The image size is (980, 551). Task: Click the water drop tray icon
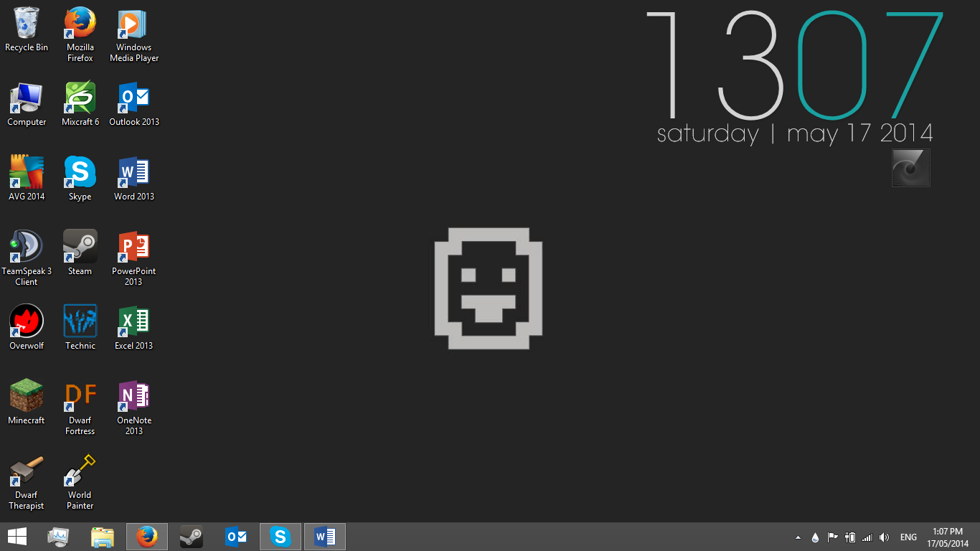pyautogui.click(x=816, y=537)
